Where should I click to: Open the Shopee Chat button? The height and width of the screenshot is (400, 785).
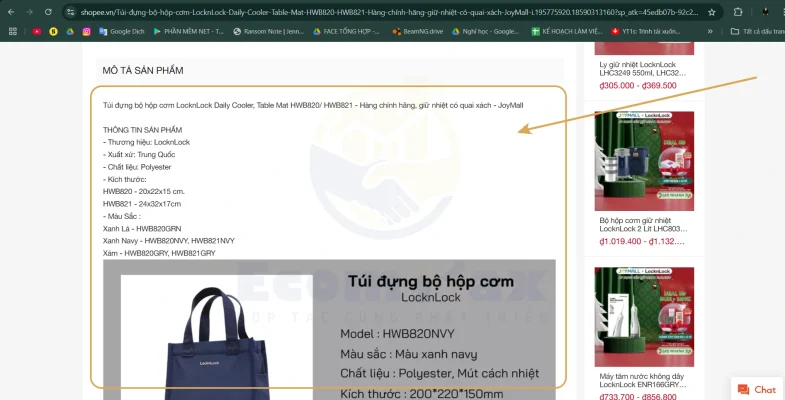pos(757,389)
